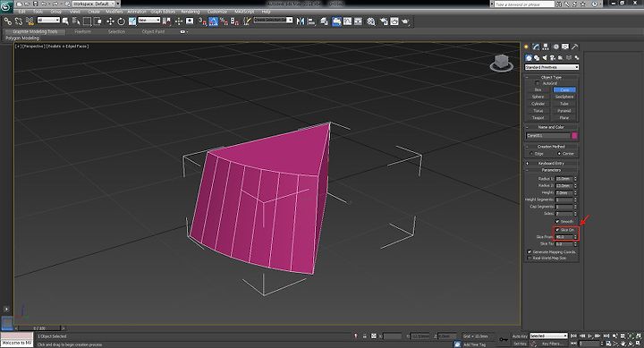Activate the Select Object tool
Viewport: 644px width, 348px height.
[65, 21]
